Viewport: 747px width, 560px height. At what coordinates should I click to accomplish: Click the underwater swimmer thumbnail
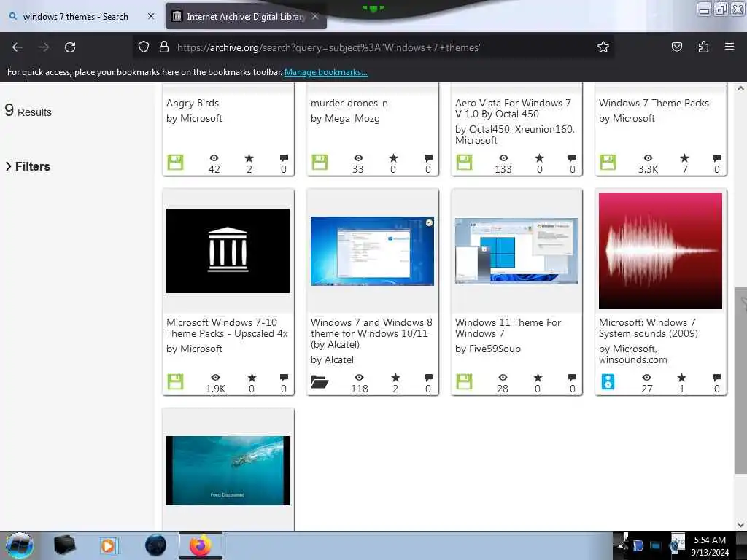click(x=228, y=470)
